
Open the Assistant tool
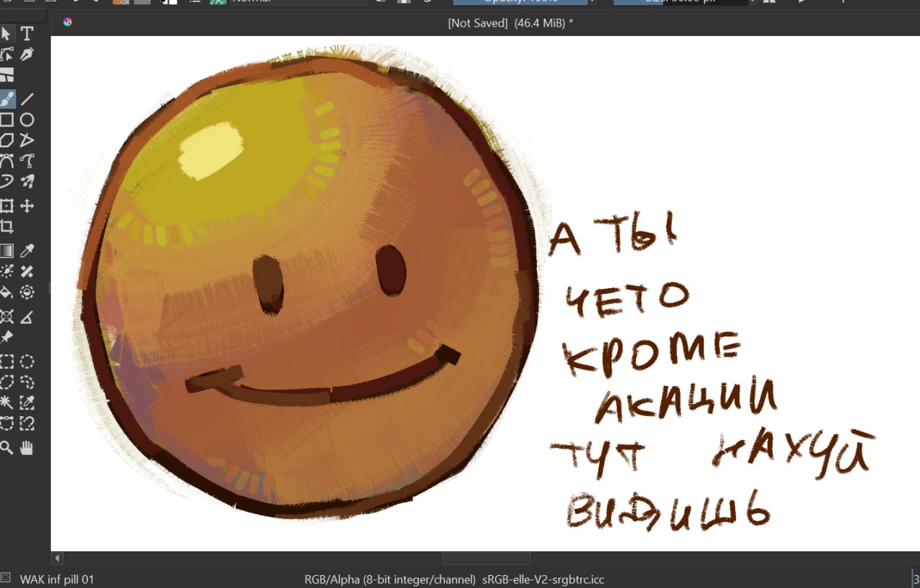pyautogui.click(x=6, y=316)
